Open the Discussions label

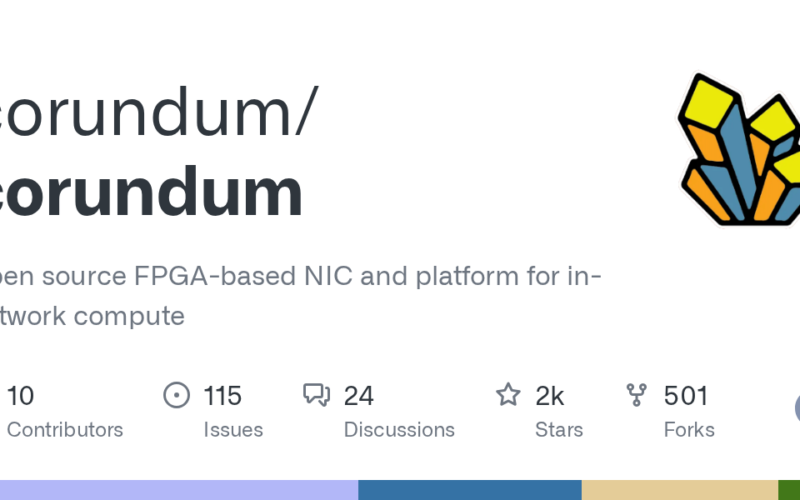coord(399,430)
